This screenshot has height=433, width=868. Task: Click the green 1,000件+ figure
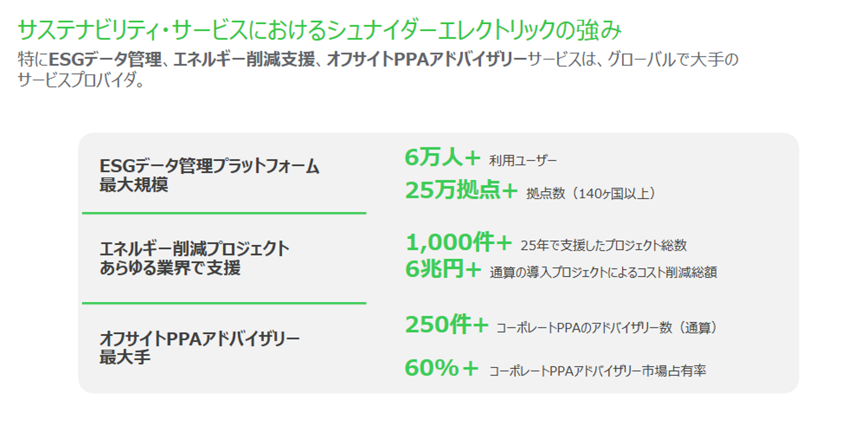[x=458, y=242]
